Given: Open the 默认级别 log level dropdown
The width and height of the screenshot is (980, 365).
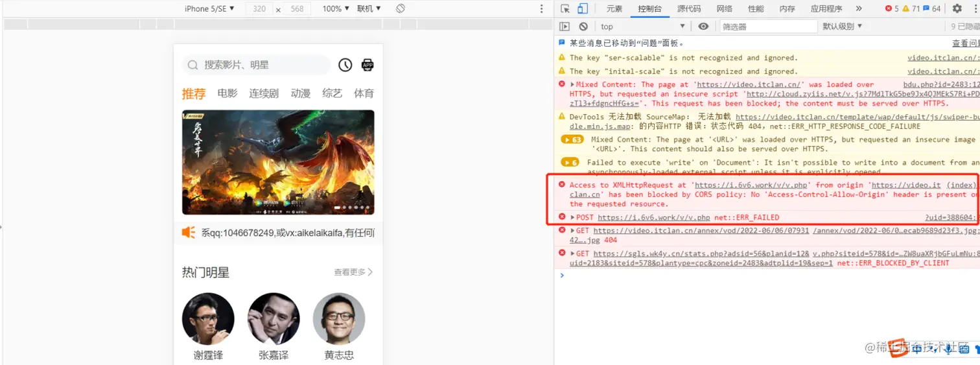Looking at the screenshot, I should (x=843, y=27).
